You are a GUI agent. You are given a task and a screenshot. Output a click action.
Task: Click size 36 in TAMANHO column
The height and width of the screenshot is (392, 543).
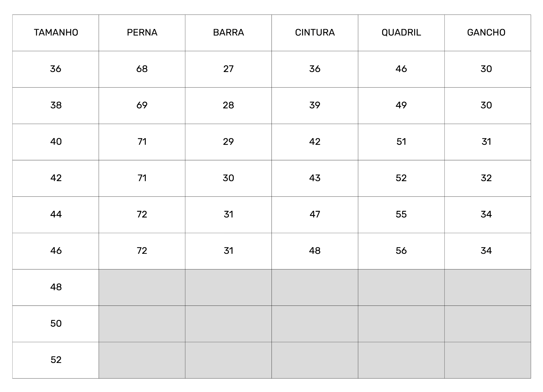pyautogui.click(x=56, y=69)
